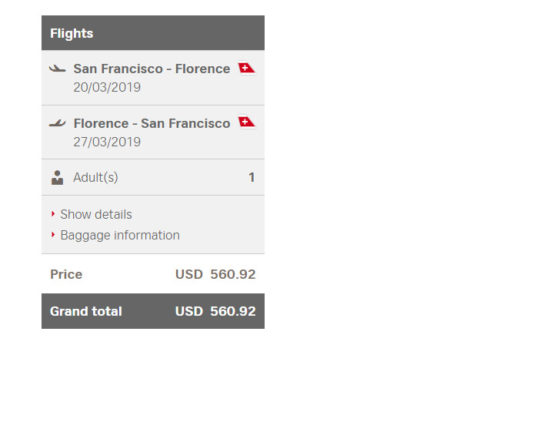Click the Swiss airline logo beside San Francisco - Florence

[247, 68]
